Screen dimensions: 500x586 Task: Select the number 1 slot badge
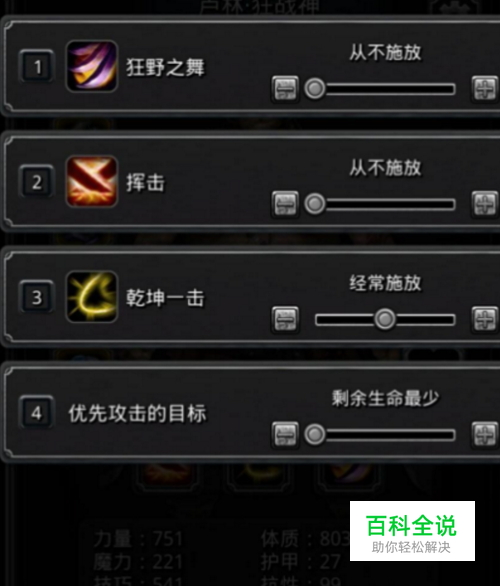coord(37,67)
